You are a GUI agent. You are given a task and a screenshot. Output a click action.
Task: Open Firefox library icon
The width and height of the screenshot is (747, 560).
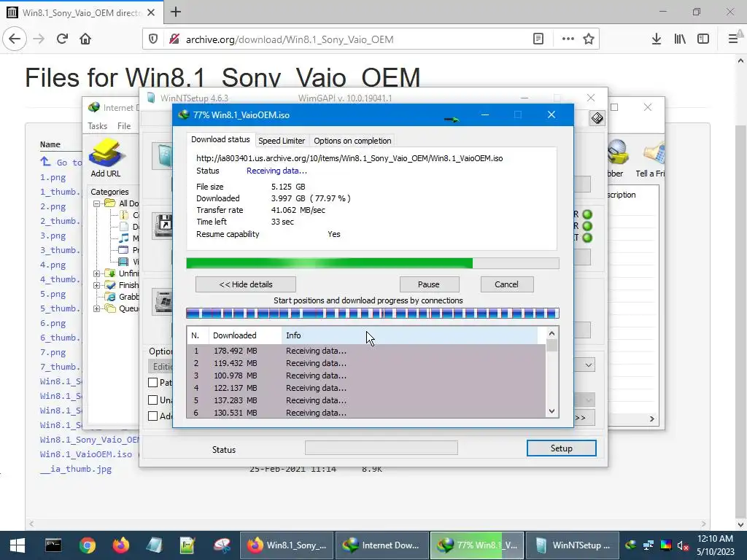680,39
